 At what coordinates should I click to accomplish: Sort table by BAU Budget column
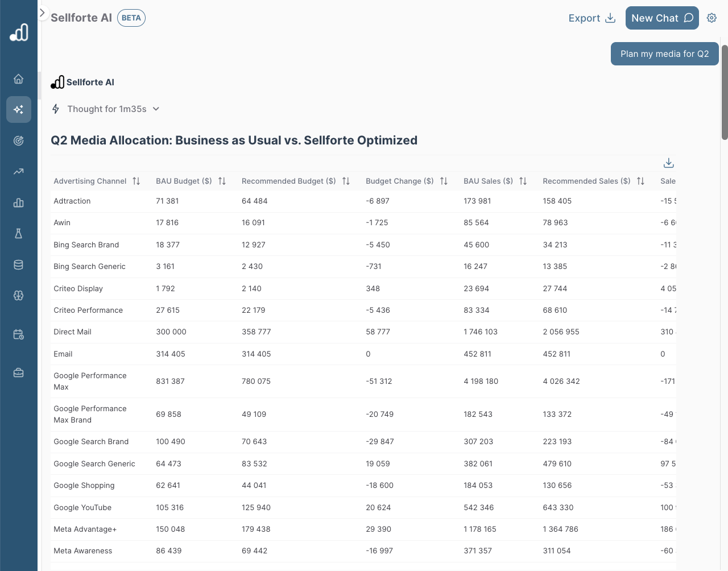[222, 181]
